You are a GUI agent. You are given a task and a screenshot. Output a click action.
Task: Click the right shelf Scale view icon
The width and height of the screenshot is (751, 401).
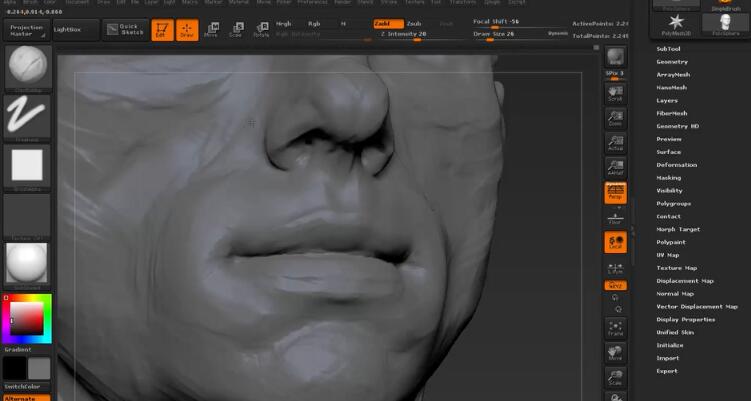[615, 378]
